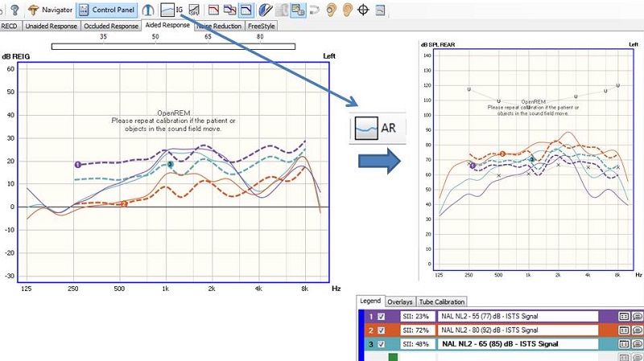This screenshot has width=644, height=361.
Task: Open the FreeStyle tab
Action: 261,26
